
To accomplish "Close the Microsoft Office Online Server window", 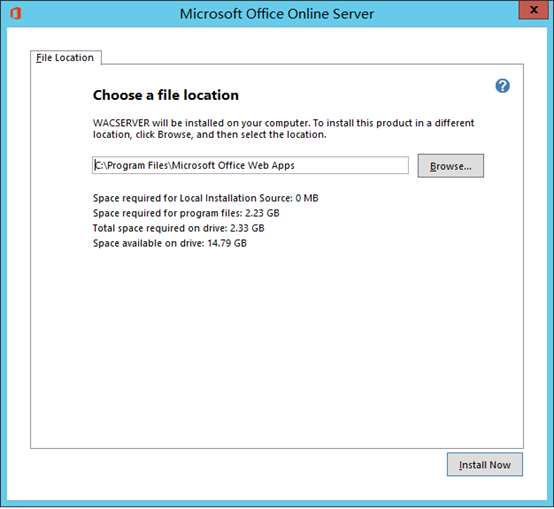I will (x=534, y=10).
